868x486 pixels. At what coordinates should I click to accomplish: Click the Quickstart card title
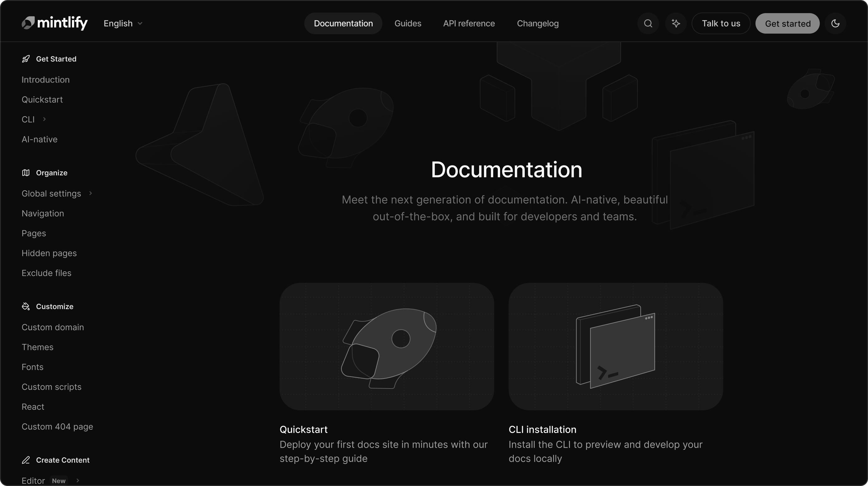[304, 430]
